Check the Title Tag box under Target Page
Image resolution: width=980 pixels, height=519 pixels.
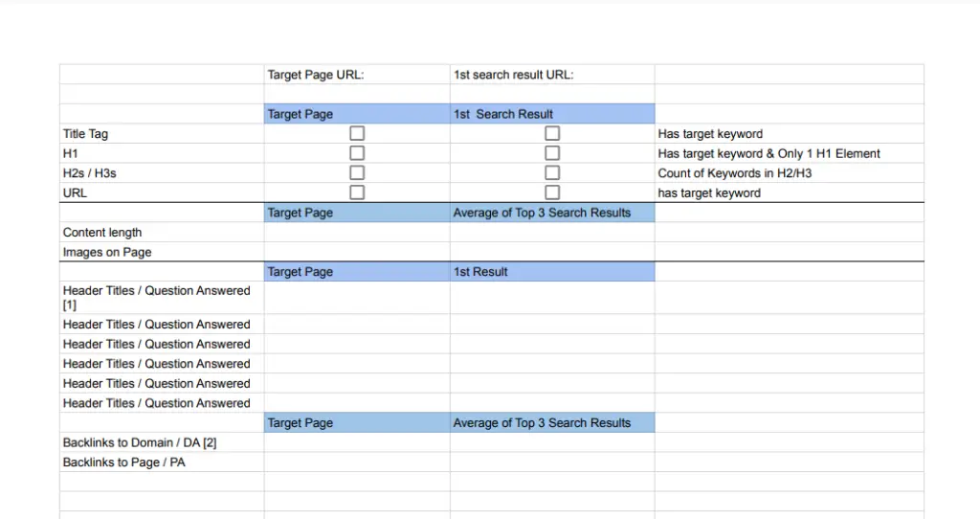click(357, 133)
